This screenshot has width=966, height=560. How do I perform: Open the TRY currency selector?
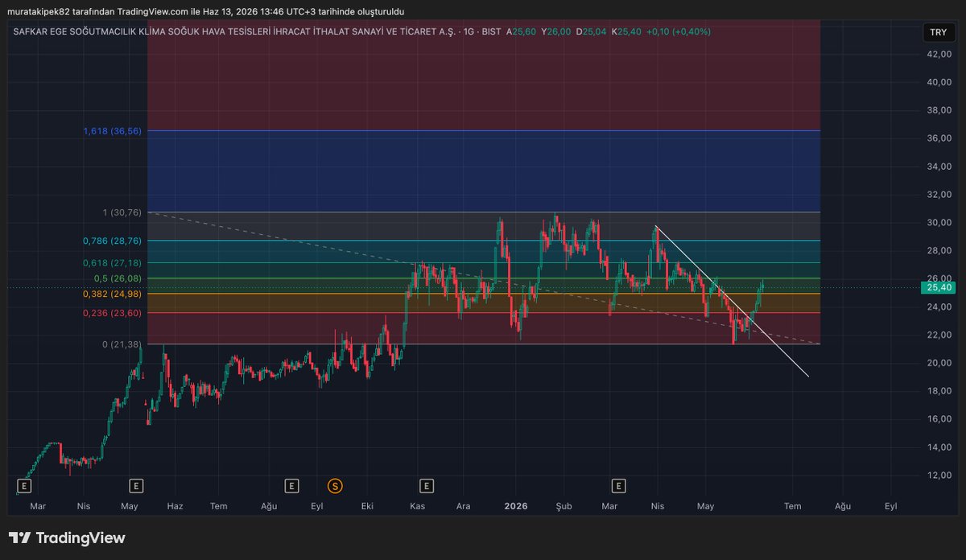[x=938, y=32]
